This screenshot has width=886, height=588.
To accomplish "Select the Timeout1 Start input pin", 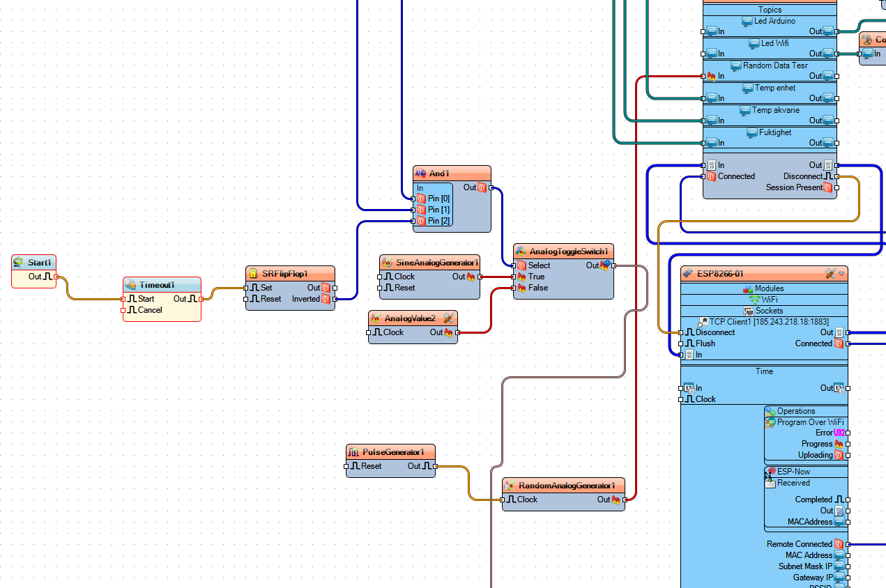I will [123, 299].
